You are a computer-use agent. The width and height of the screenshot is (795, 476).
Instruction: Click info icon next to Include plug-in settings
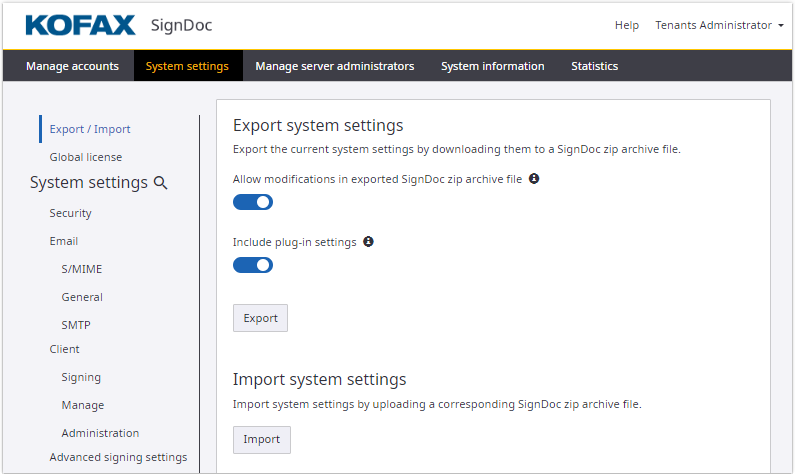click(368, 242)
